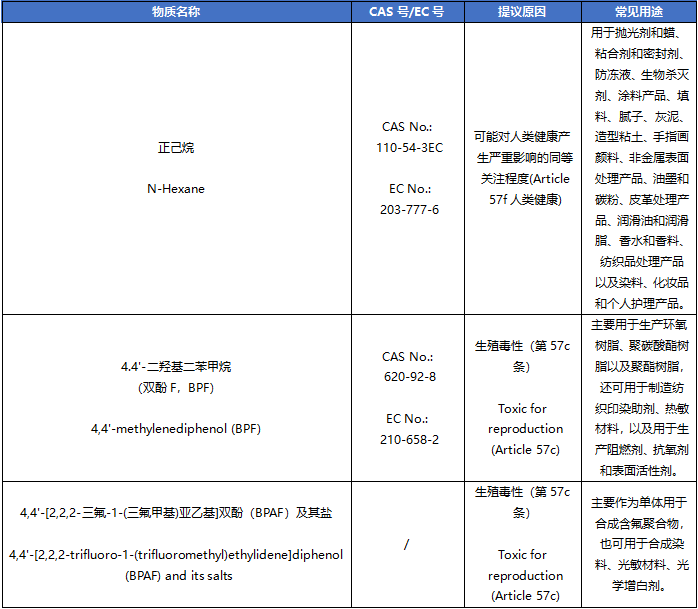The image size is (698, 609).
Task: Click the Article 57f human health reason cell
Action: coord(522,167)
